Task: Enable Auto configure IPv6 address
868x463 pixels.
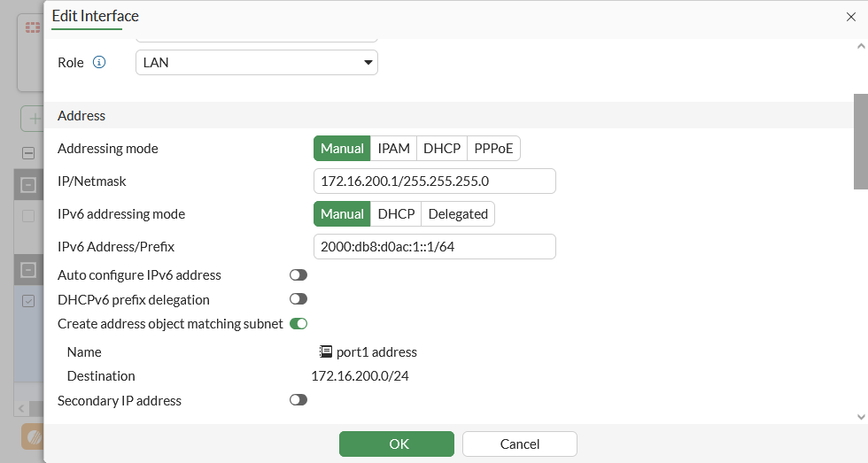Action: point(298,275)
